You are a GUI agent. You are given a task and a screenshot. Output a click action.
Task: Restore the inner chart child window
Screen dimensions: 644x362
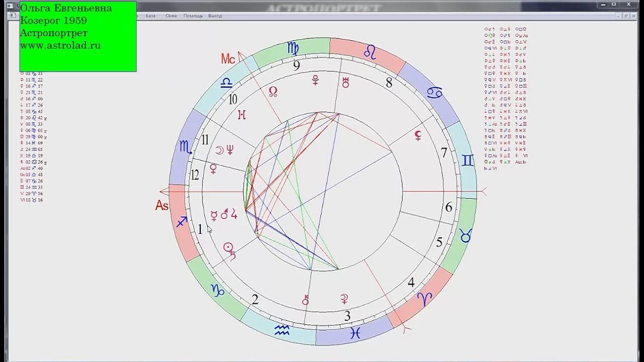[x=626, y=16]
